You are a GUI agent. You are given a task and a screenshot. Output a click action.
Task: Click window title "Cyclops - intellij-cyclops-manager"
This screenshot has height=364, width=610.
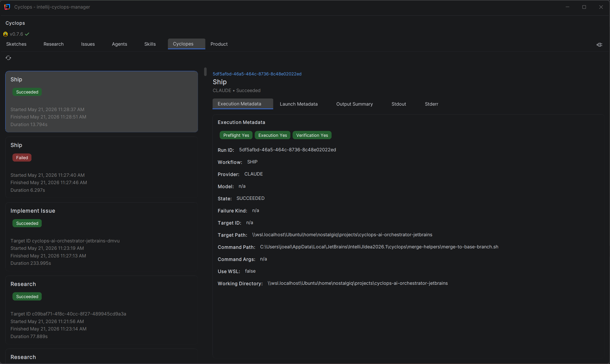pyautogui.click(x=52, y=7)
